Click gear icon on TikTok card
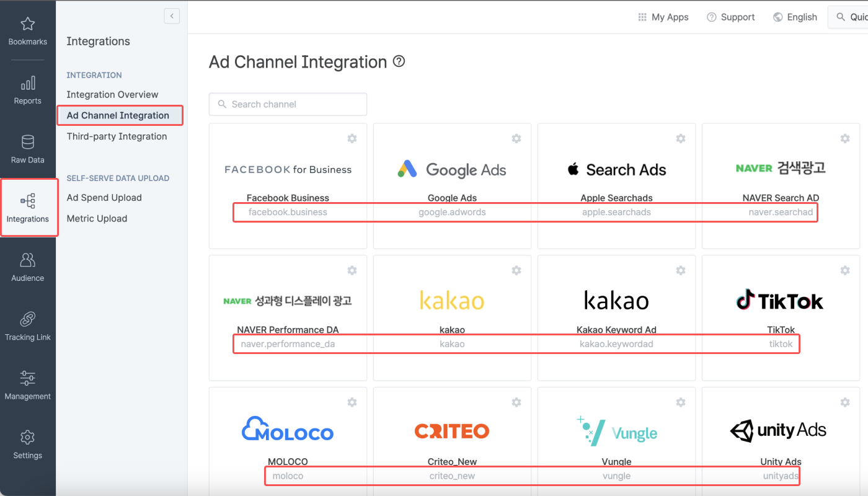This screenshot has width=868, height=496. [x=845, y=270]
